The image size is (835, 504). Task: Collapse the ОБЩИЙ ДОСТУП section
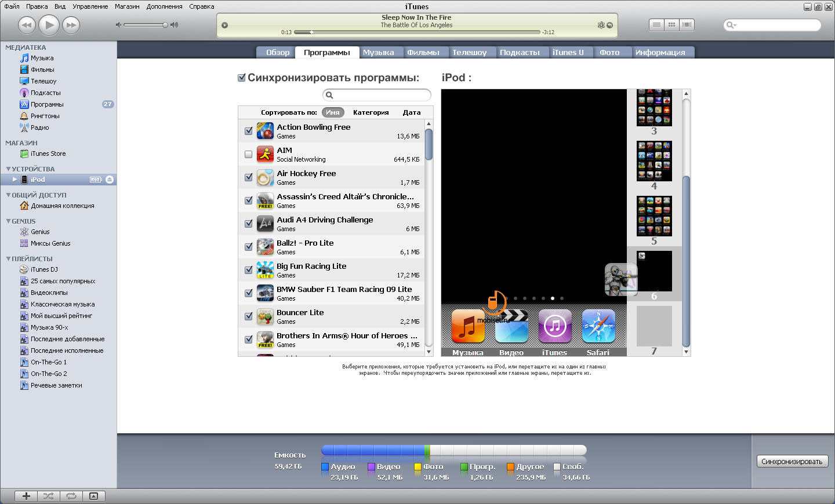pos(8,195)
